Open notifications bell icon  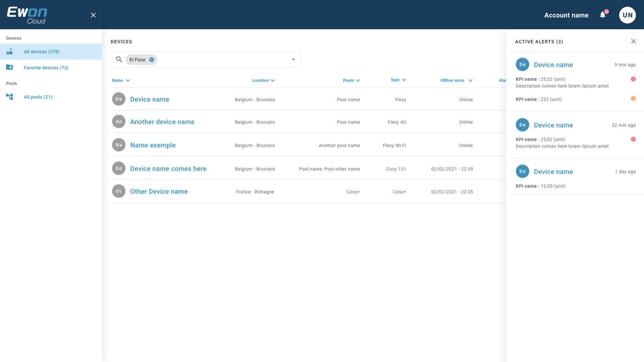click(603, 15)
